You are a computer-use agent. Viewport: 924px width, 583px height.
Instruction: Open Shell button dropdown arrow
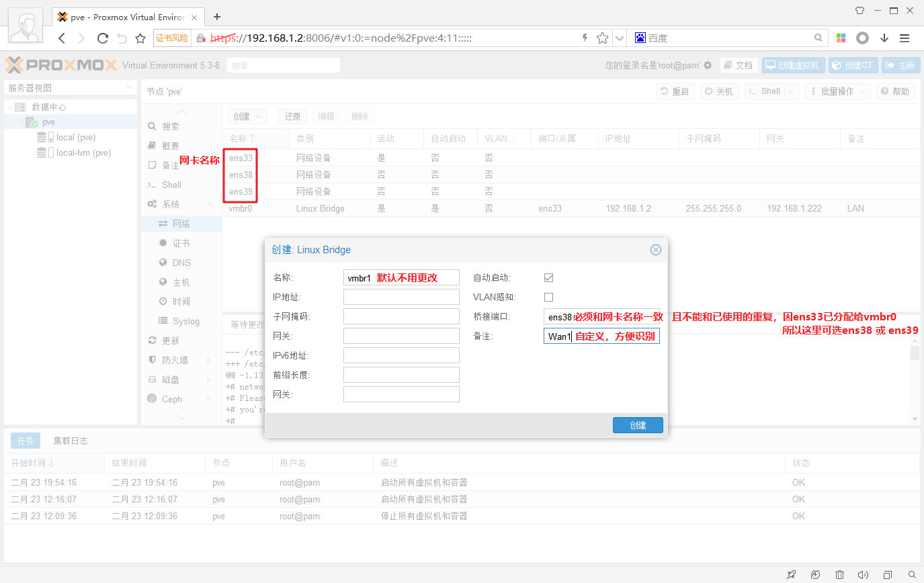click(x=790, y=91)
